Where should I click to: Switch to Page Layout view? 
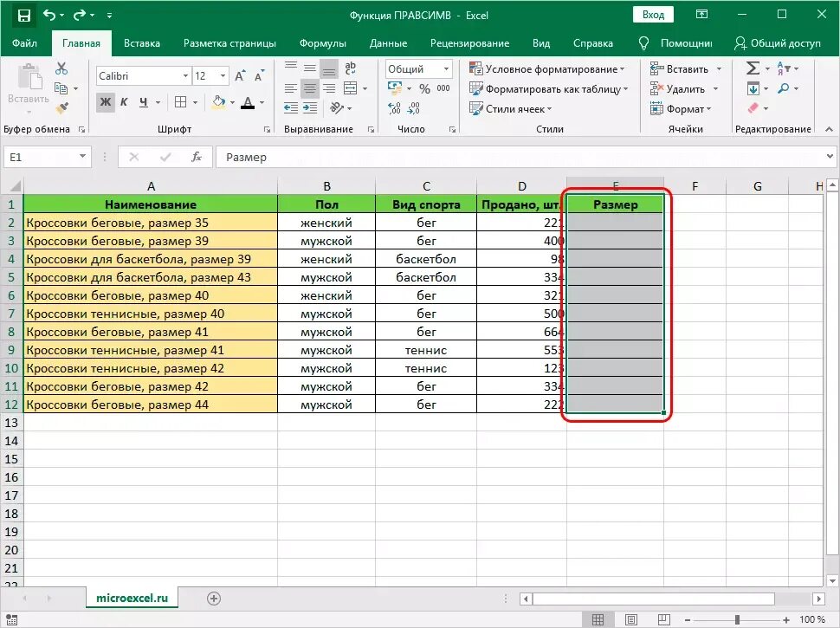tap(631, 620)
